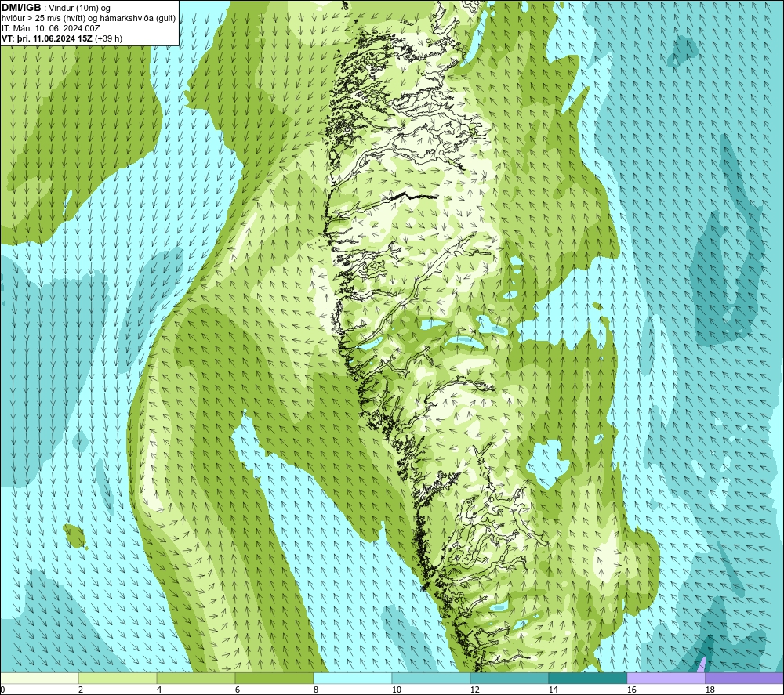Click the legend value label 14

tap(553, 690)
